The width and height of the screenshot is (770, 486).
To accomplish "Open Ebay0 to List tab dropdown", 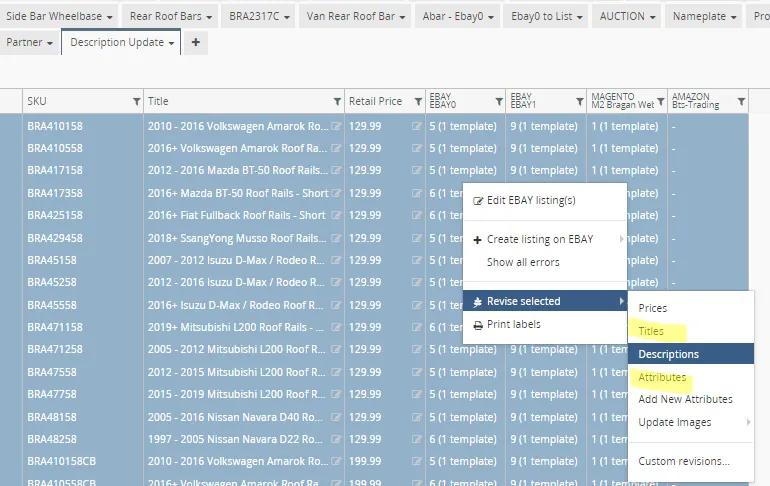I will (x=580, y=18).
